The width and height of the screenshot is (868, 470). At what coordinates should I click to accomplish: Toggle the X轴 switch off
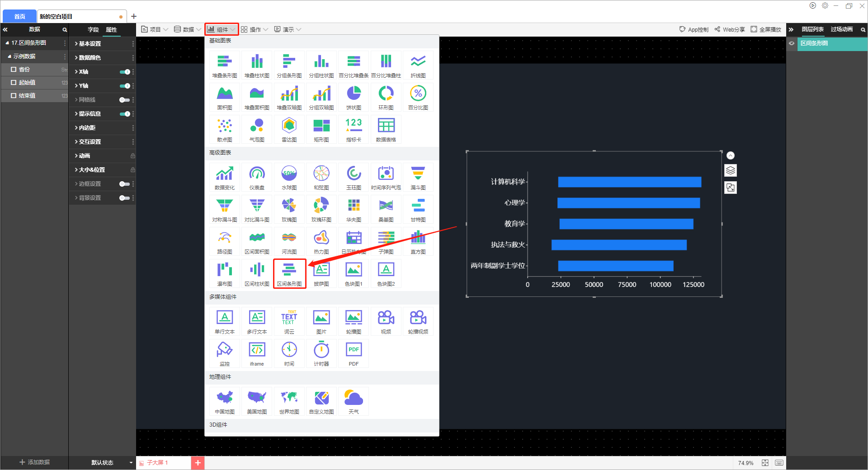[x=125, y=72]
